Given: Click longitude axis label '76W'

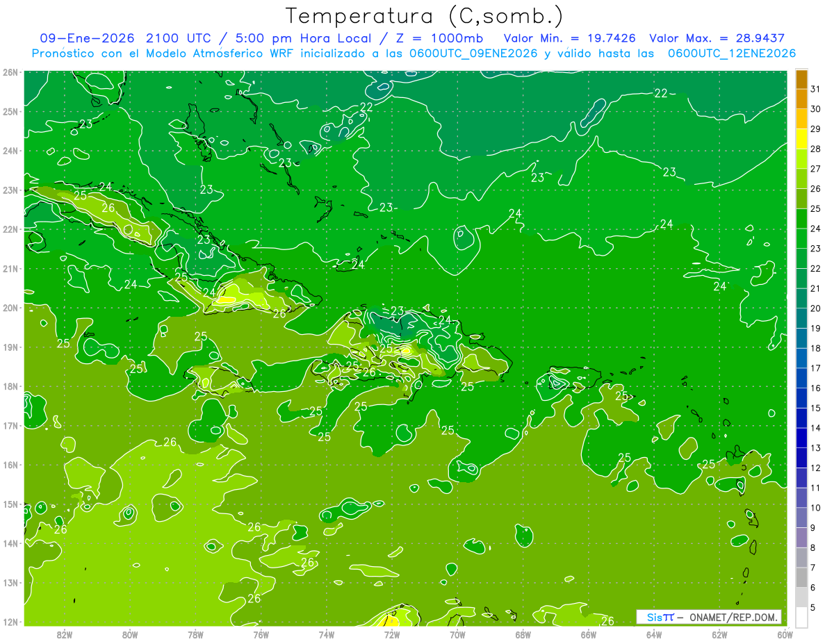Looking at the screenshot, I should pyautogui.click(x=261, y=634).
